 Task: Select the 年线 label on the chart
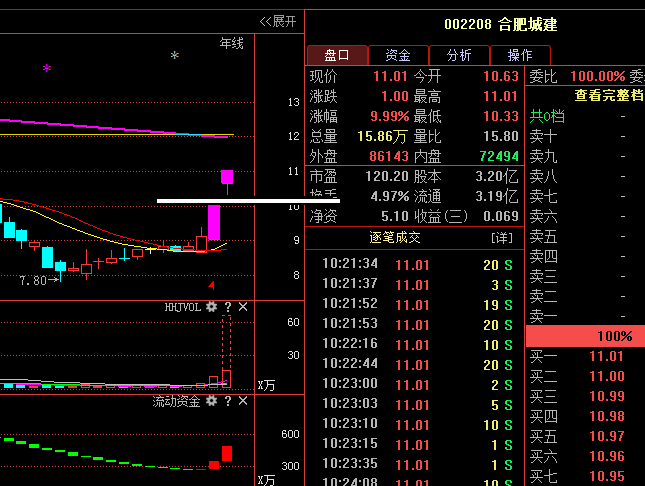232,43
